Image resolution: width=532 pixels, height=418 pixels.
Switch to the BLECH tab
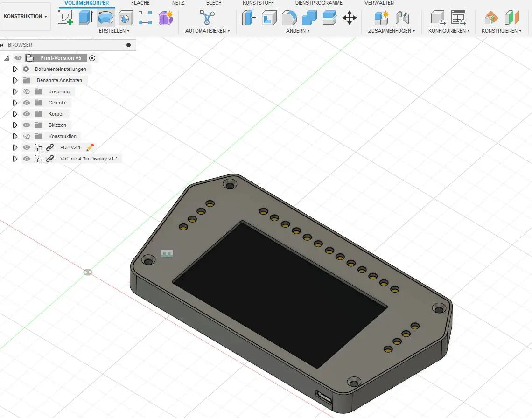click(x=214, y=3)
